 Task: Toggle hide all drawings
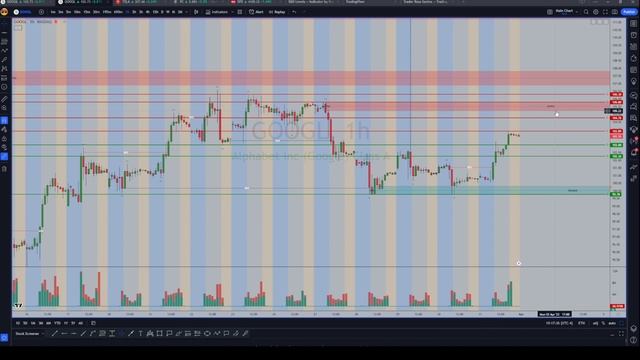tap(4, 147)
